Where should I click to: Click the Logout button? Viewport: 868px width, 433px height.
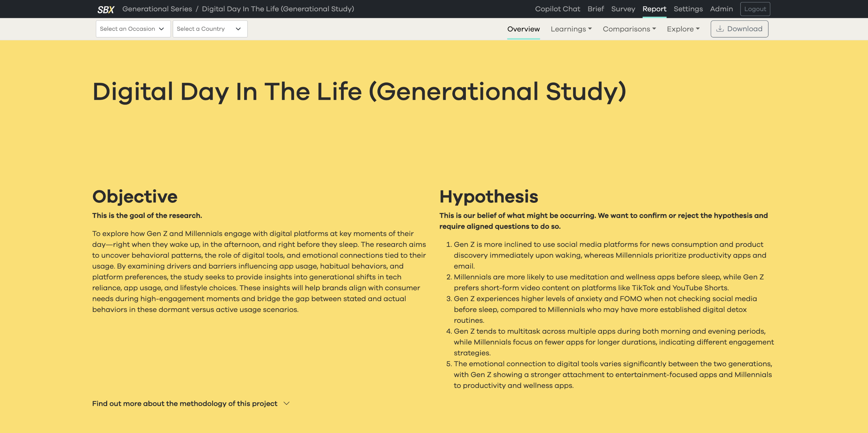[x=755, y=9]
